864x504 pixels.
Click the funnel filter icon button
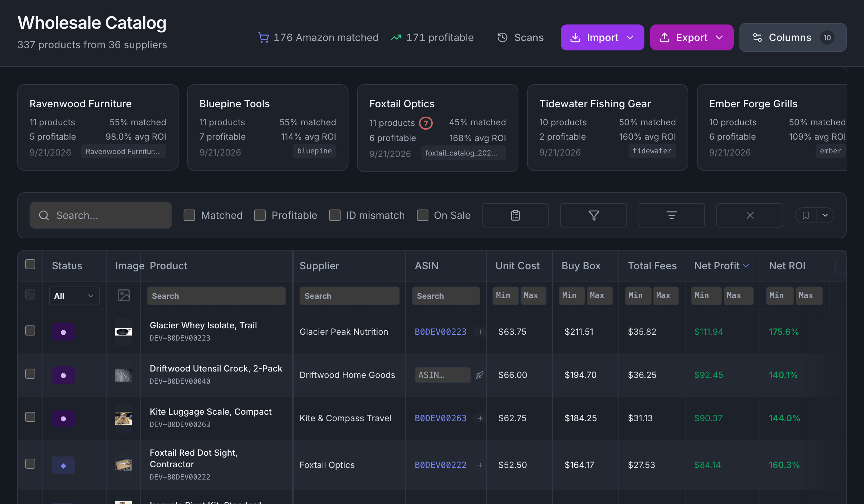click(x=593, y=215)
